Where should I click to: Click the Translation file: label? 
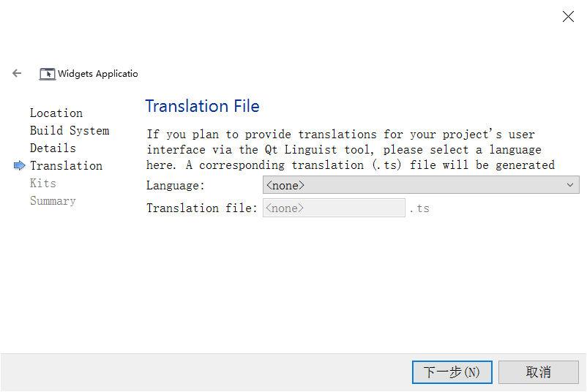point(202,208)
